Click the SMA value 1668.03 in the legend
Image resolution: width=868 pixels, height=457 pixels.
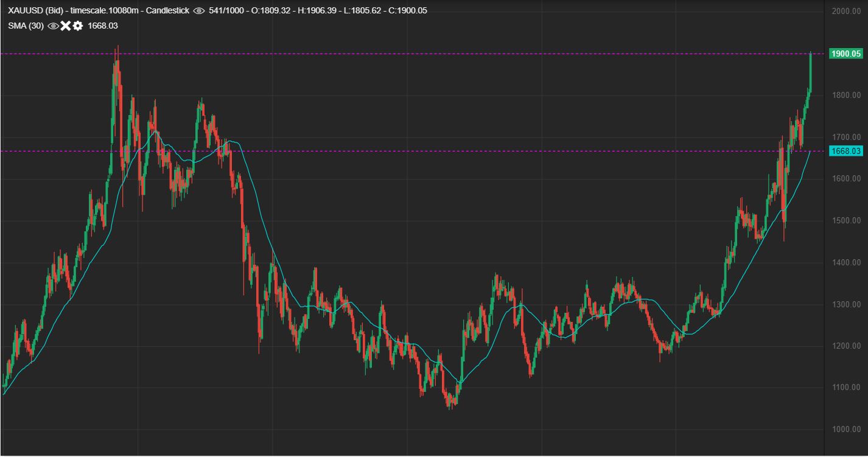click(x=103, y=26)
